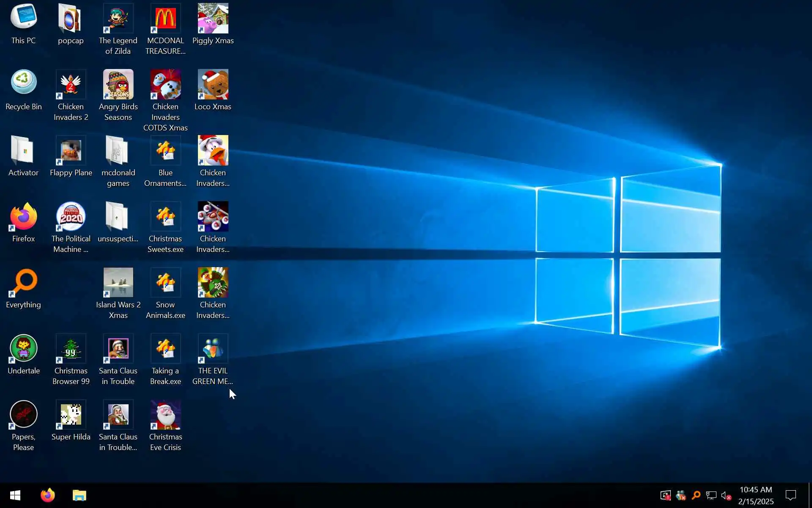Click the Christmas Eve Crisis Santa icon
The image size is (812, 508).
click(165, 415)
